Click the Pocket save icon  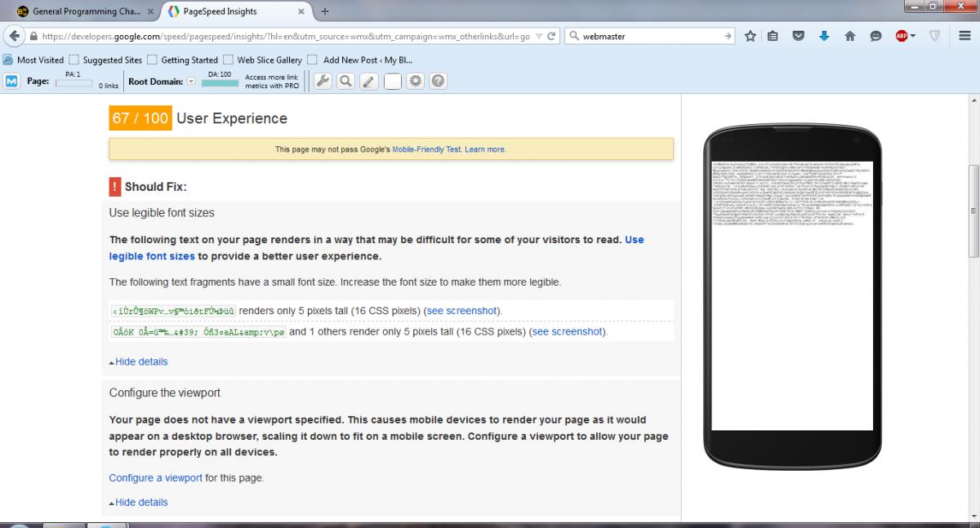[799, 37]
